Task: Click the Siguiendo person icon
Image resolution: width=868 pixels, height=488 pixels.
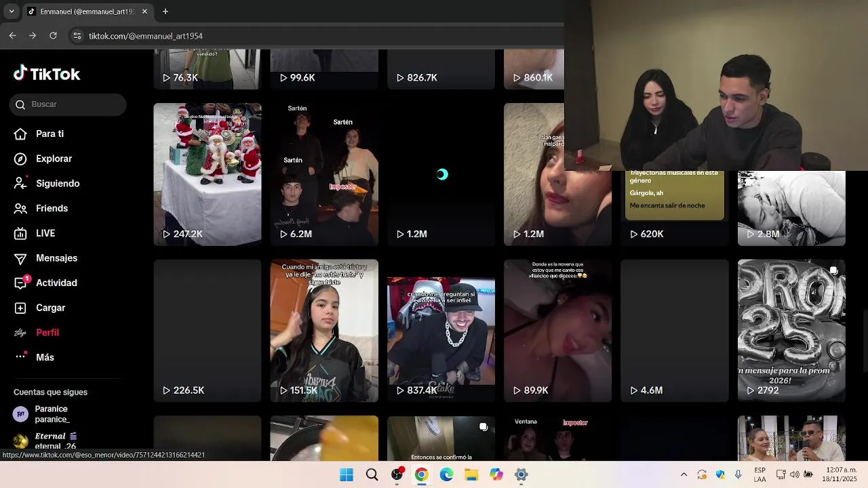Action: 21,184
